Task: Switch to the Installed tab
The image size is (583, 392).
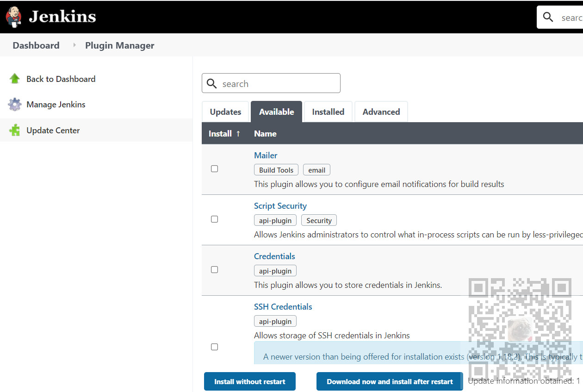Action: tap(328, 112)
